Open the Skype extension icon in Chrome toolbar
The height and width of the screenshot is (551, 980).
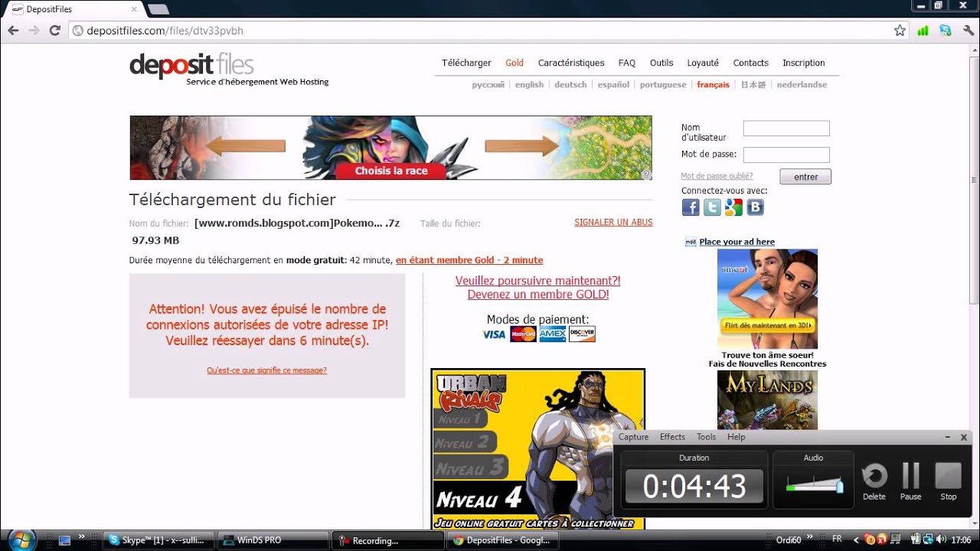(x=946, y=31)
